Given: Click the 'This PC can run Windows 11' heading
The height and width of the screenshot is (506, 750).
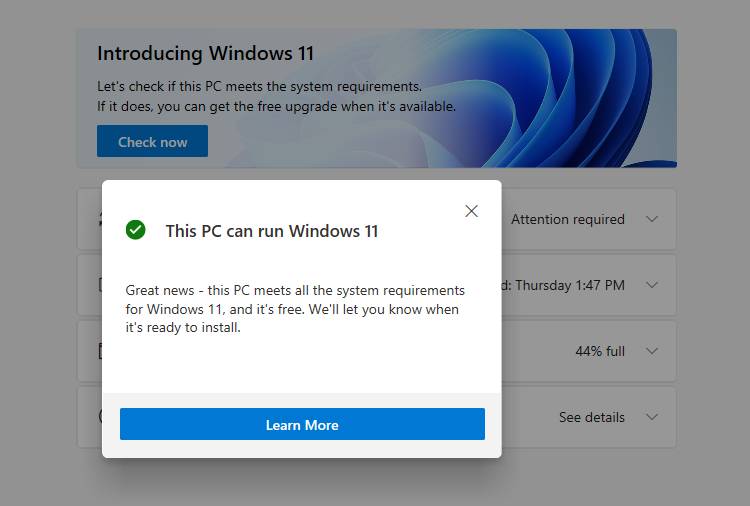Looking at the screenshot, I should click(272, 231).
